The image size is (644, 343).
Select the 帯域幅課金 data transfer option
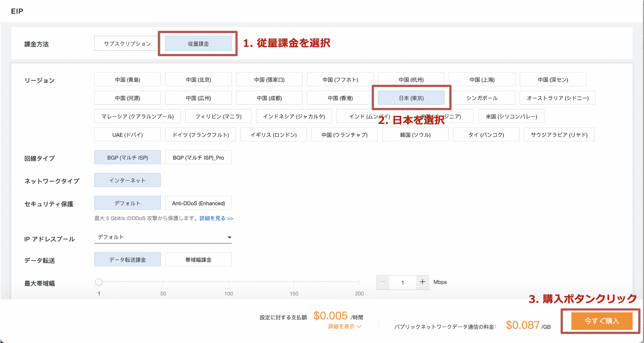pyautogui.click(x=198, y=259)
